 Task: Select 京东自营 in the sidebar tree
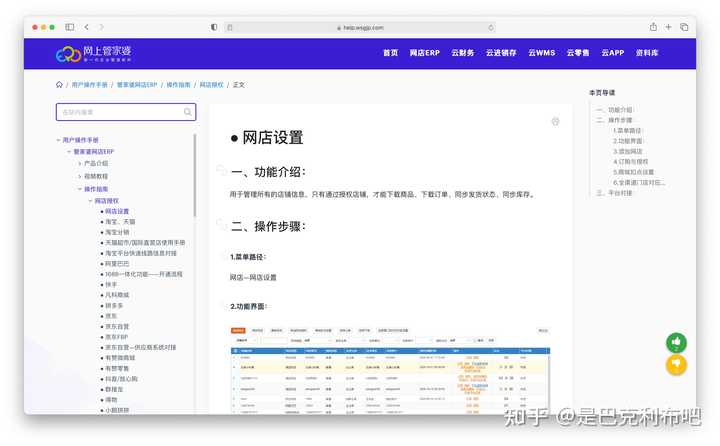click(117, 327)
